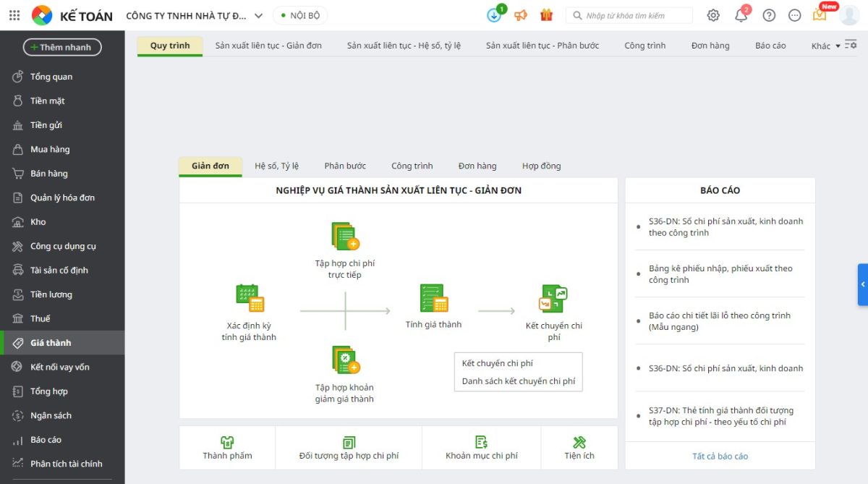868x484 pixels.
Task: Open the Tất cả báo cáo link
Action: [x=720, y=456]
